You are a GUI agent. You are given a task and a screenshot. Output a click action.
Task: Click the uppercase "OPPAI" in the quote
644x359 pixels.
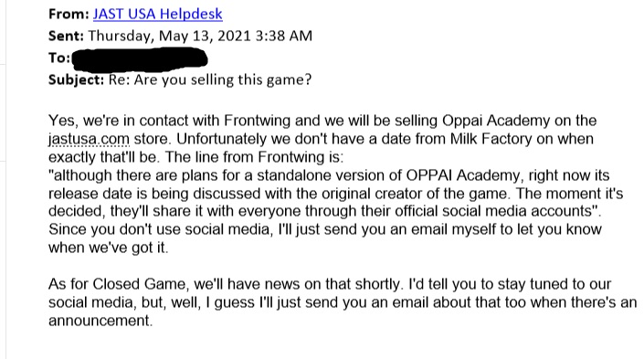coord(428,175)
